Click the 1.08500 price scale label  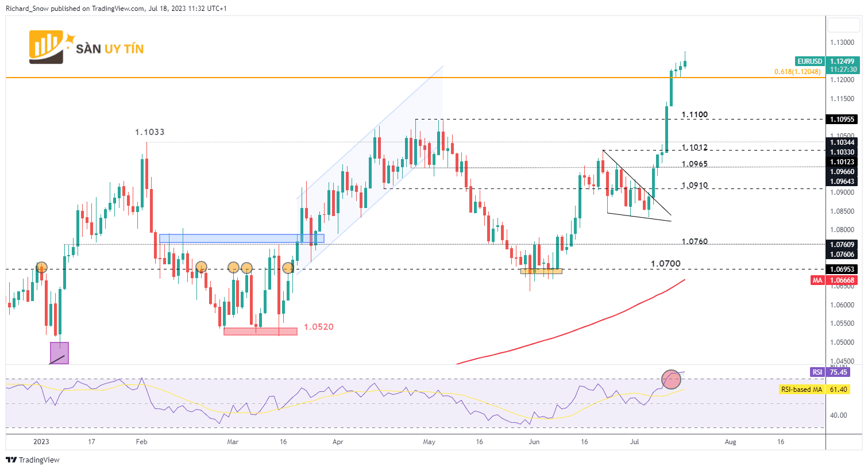[x=842, y=211]
